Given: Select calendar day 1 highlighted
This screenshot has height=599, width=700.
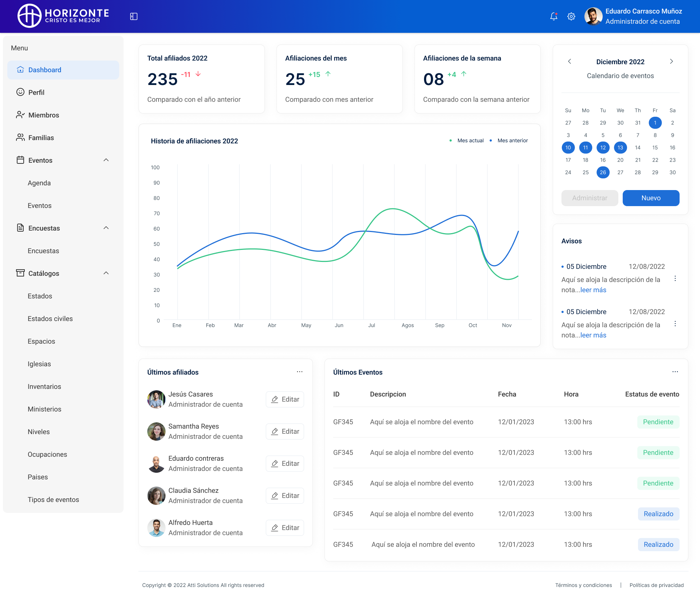Looking at the screenshot, I should pyautogui.click(x=655, y=123).
